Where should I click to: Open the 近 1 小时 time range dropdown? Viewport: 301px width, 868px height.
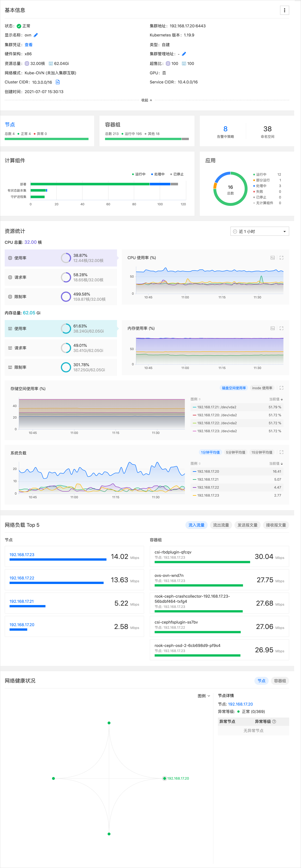[260, 231]
